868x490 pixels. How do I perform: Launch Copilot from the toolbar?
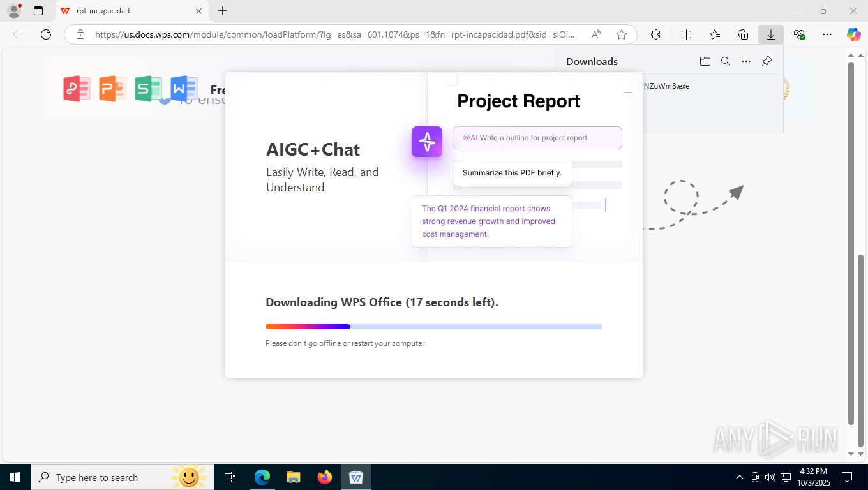(x=853, y=34)
